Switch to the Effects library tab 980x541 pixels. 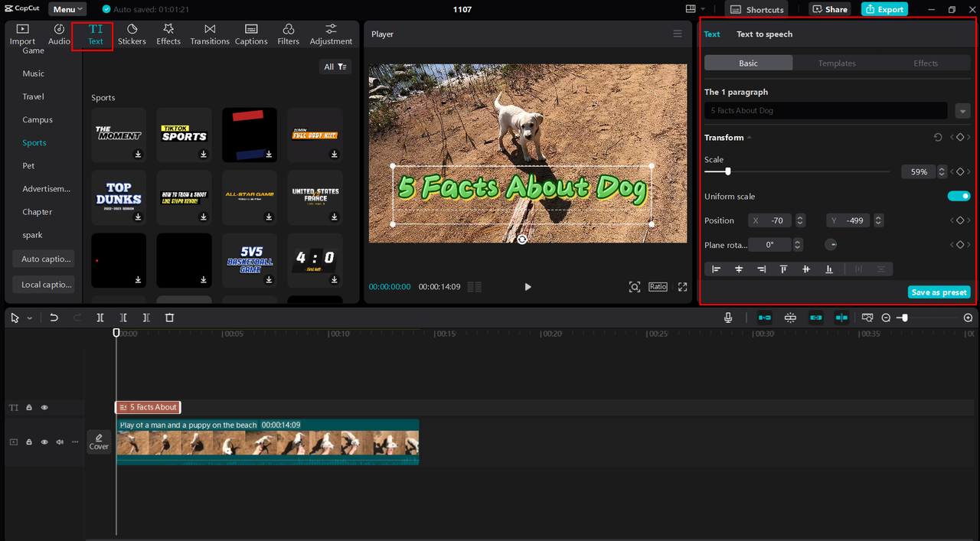168,34
